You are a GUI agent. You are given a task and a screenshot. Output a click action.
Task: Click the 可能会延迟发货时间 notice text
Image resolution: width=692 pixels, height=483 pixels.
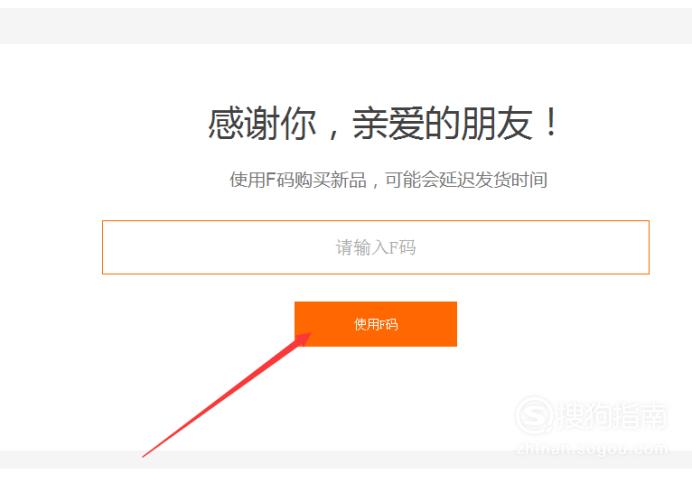466,180
